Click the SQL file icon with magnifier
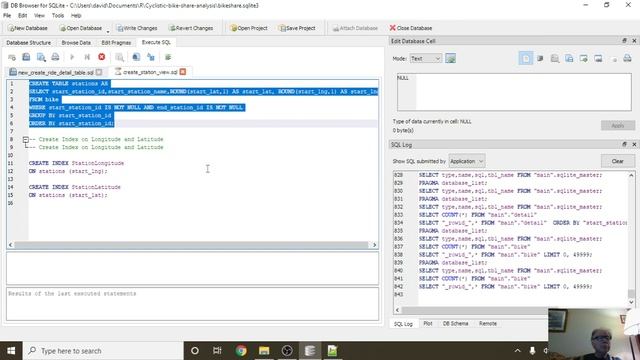640x360 pixels. (x=41, y=57)
